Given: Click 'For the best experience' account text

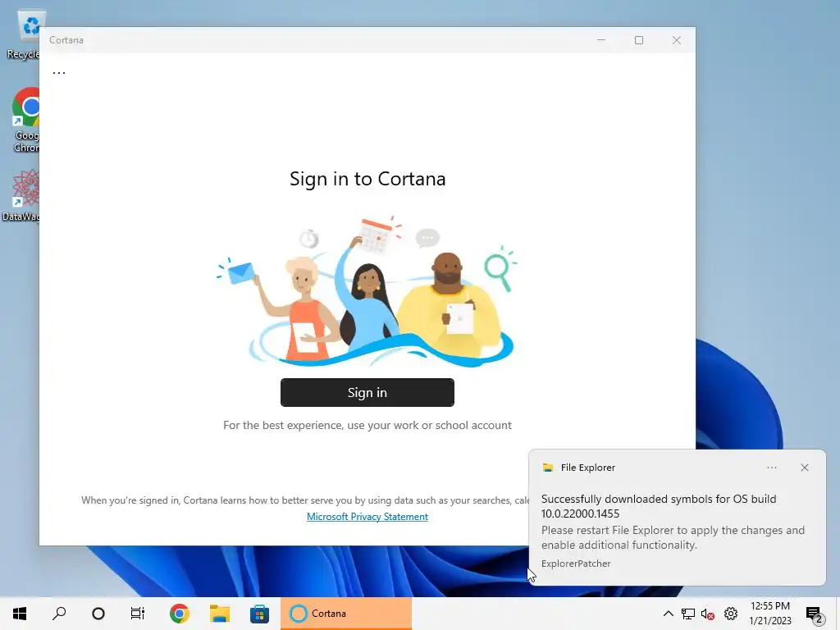Looking at the screenshot, I should 367,425.
